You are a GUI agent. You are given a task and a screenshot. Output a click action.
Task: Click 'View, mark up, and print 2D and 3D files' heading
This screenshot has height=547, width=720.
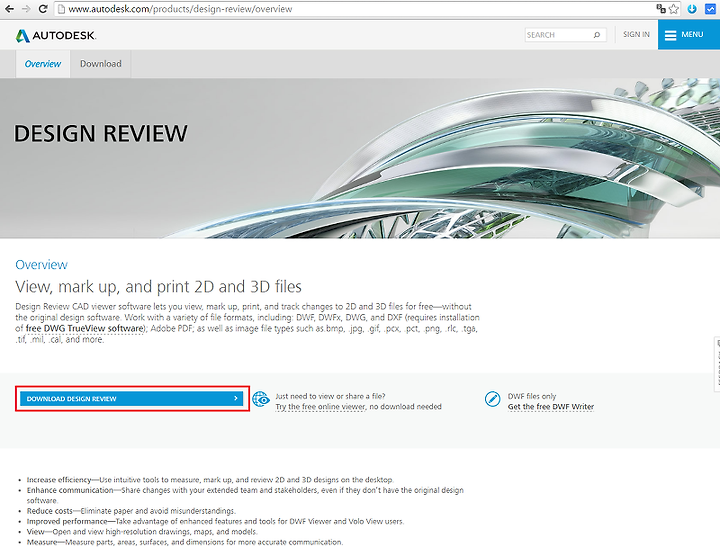pos(158,287)
